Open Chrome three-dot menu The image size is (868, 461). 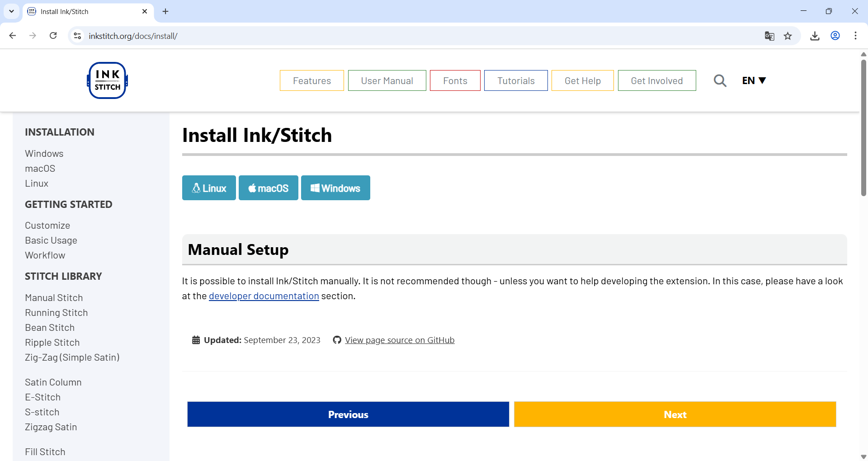(x=855, y=36)
